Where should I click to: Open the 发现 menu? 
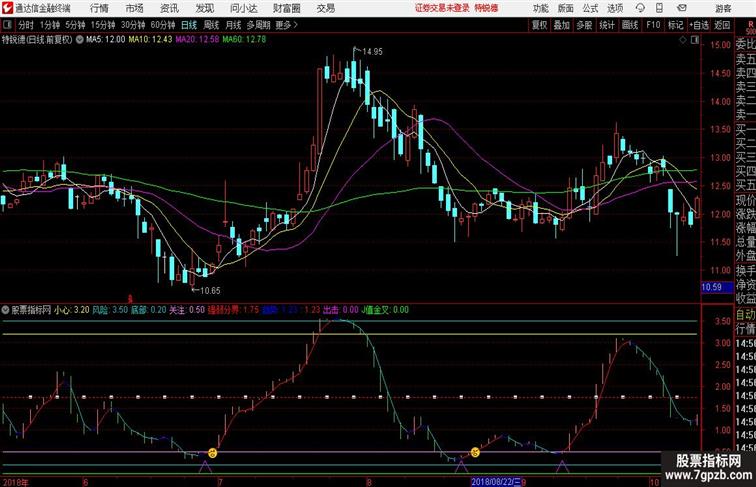coord(204,8)
